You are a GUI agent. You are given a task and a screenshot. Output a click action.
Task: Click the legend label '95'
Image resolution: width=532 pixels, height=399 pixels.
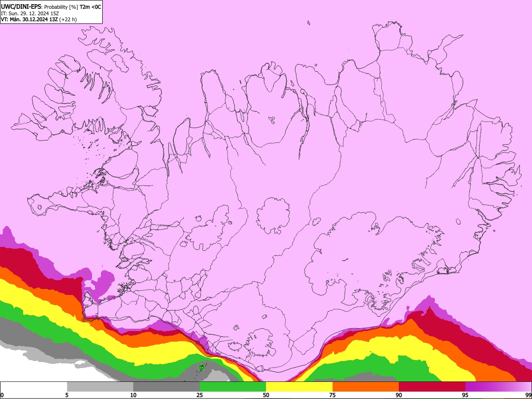click(465, 395)
